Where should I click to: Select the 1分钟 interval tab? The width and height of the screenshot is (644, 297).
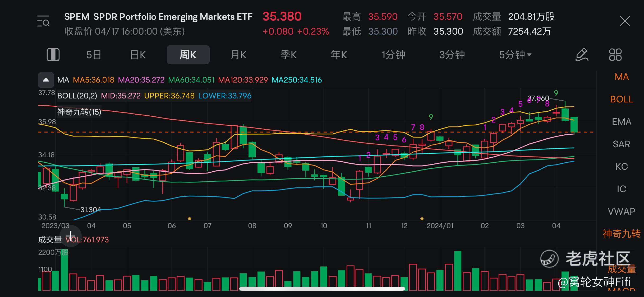pyautogui.click(x=393, y=55)
